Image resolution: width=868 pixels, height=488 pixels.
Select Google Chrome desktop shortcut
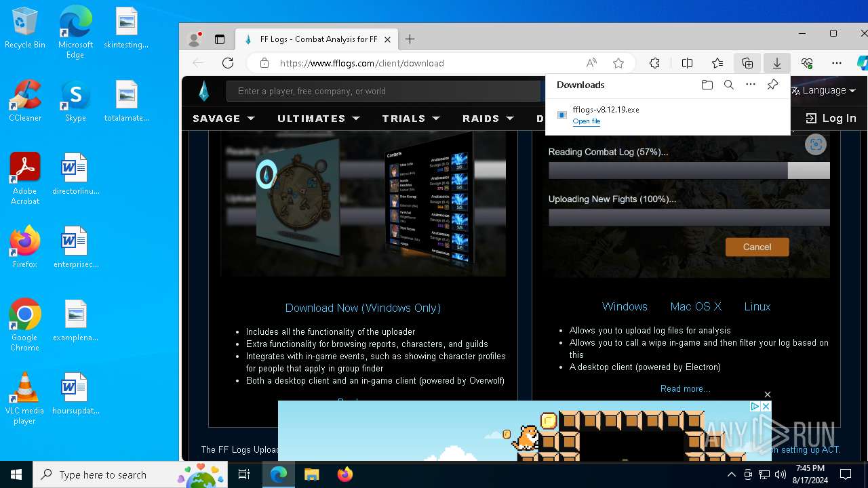(x=25, y=325)
